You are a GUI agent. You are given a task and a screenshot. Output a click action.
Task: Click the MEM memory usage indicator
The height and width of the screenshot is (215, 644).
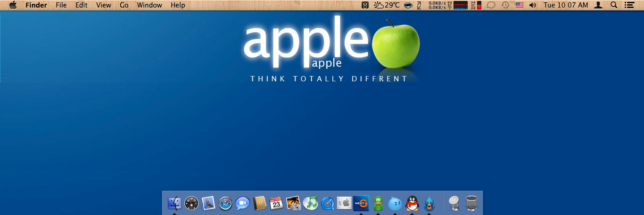[477, 5]
